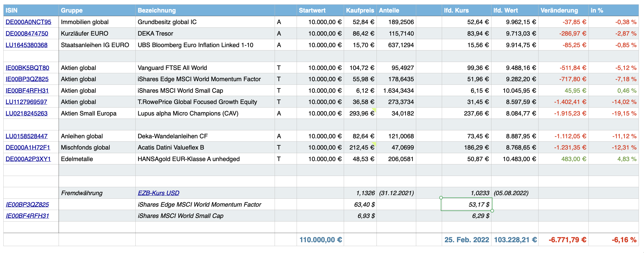The image size is (644, 253).
Task: Open the DE000A0NCT95 ISIN link
Action: point(28,22)
